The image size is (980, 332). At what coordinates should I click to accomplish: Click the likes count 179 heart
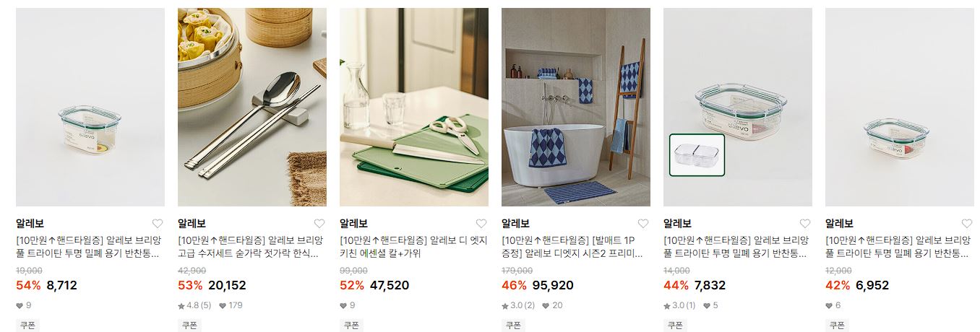(231, 305)
